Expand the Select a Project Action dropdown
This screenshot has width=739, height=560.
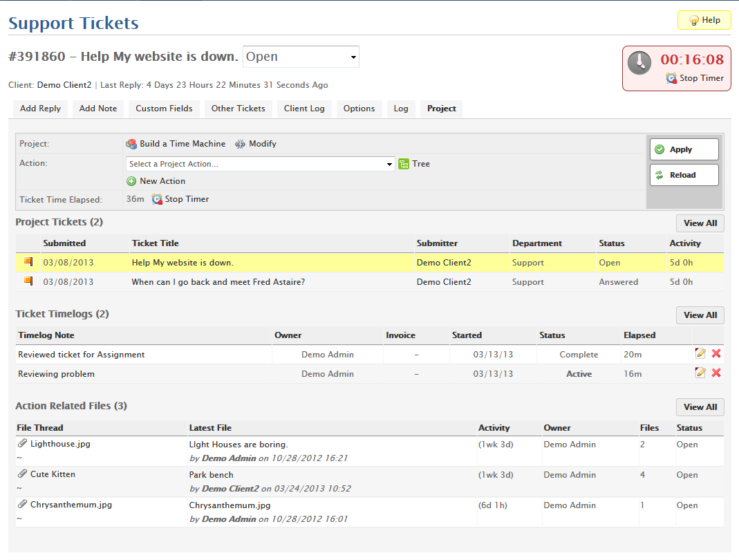pyautogui.click(x=260, y=164)
